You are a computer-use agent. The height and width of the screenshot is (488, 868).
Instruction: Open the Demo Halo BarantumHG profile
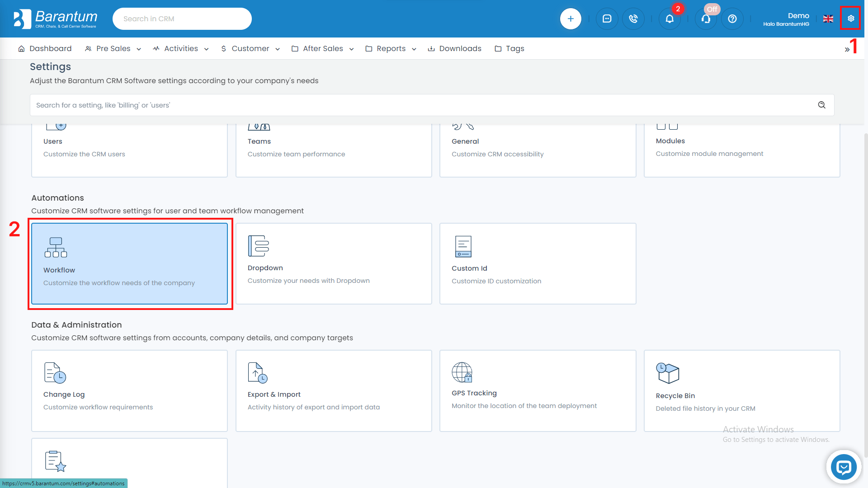tap(786, 19)
